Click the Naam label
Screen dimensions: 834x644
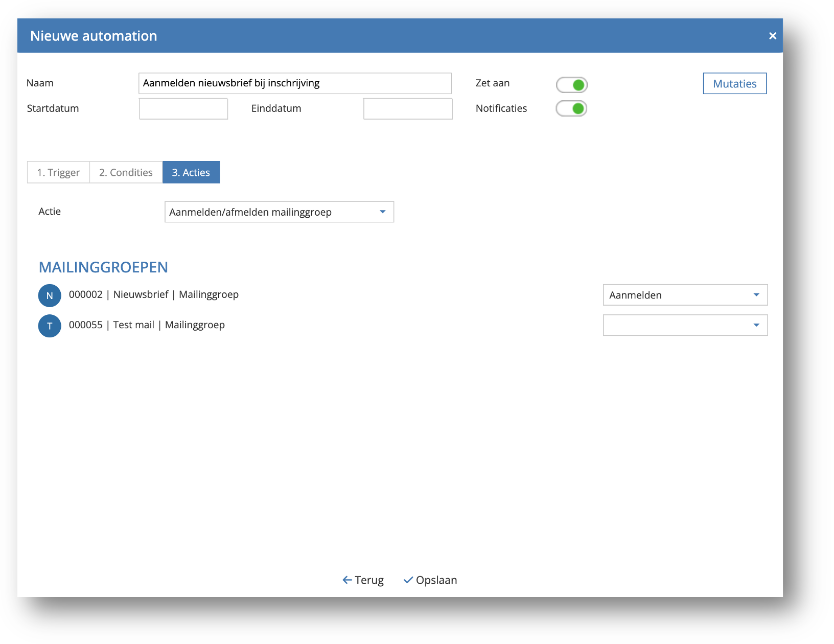[x=40, y=83]
